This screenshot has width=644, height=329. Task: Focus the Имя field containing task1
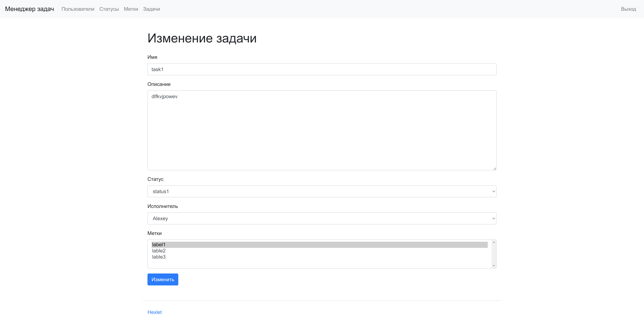322,69
